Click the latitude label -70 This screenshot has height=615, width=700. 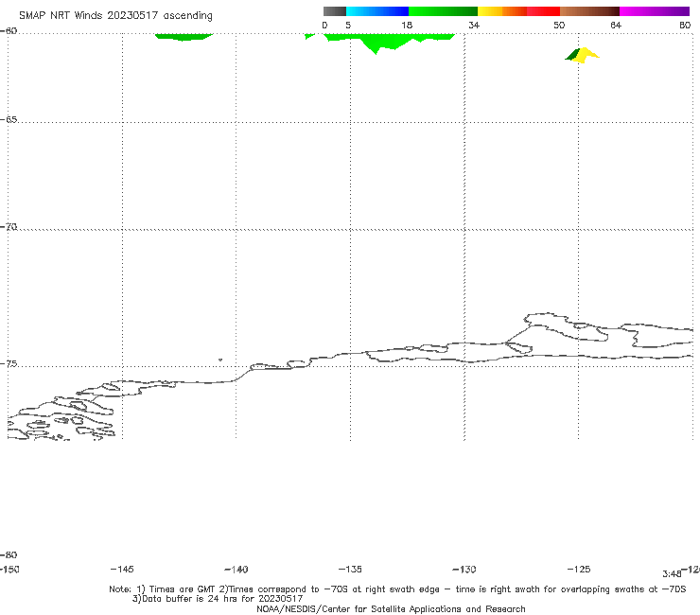coord(9,227)
